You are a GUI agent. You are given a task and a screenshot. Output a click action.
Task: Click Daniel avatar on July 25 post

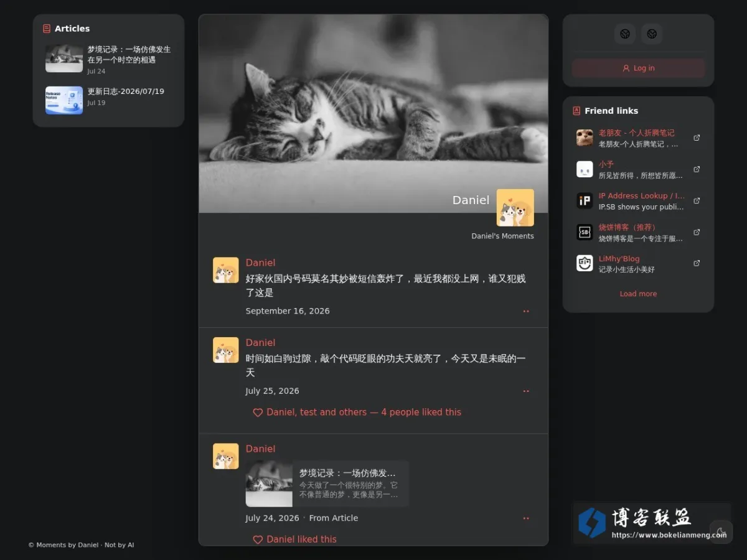click(226, 350)
